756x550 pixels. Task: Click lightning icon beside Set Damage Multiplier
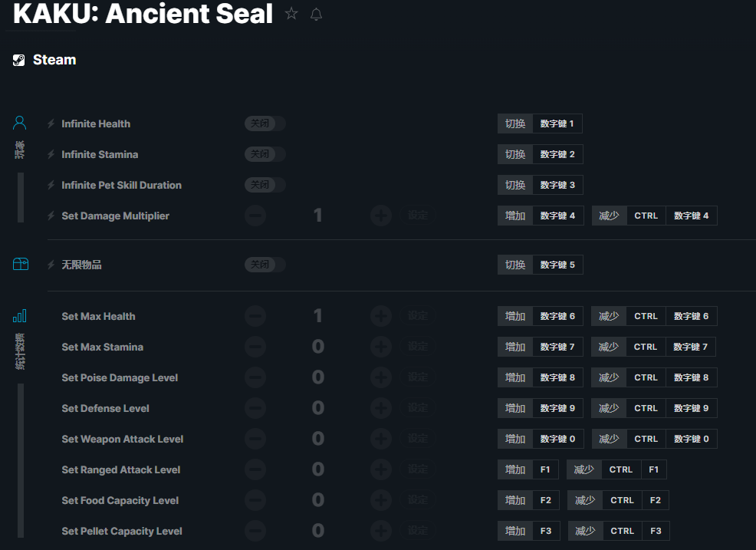coord(51,216)
